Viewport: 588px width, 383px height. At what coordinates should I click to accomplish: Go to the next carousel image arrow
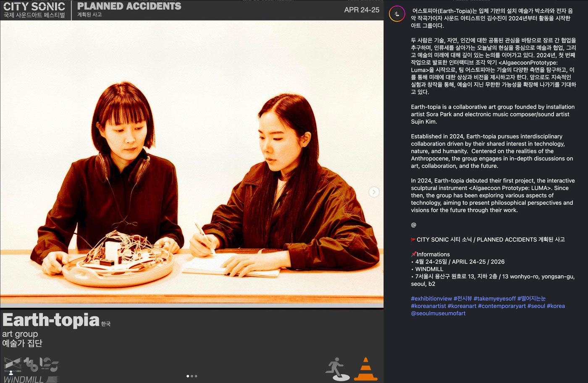(374, 192)
